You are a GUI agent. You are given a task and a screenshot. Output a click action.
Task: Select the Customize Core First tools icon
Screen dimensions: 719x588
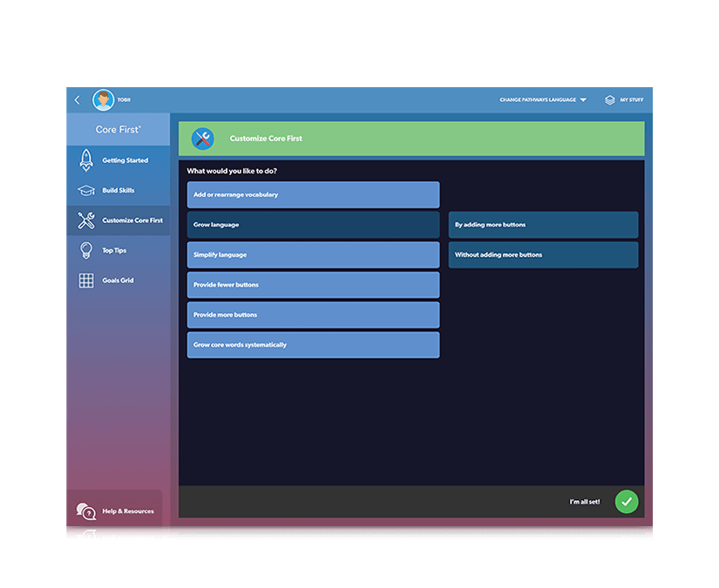85,220
